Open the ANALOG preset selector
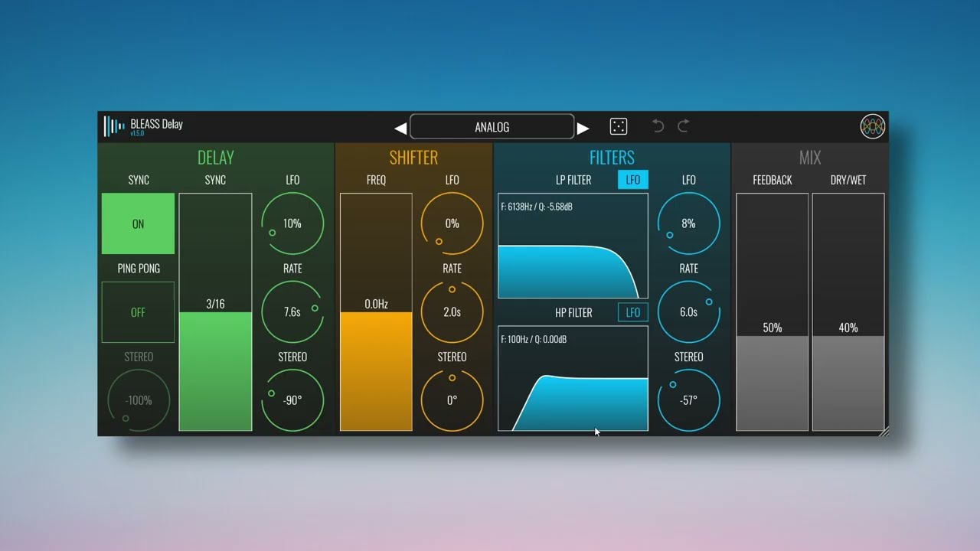Screen dimensions: 980x551 pyautogui.click(x=492, y=127)
